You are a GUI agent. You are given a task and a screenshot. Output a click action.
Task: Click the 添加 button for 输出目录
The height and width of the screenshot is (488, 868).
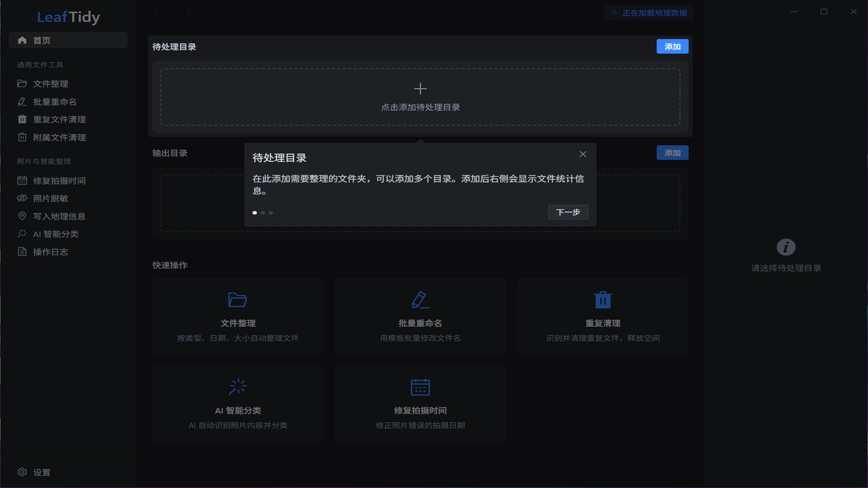[673, 152]
